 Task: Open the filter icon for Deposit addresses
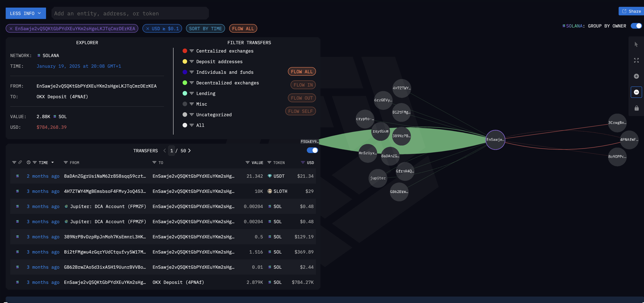(191, 62)
